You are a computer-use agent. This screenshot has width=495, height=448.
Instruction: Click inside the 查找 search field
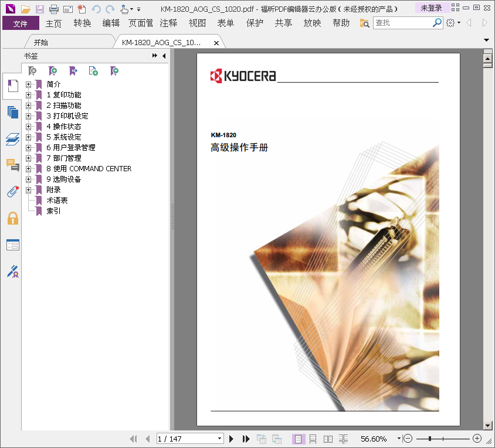click(403, 23)
